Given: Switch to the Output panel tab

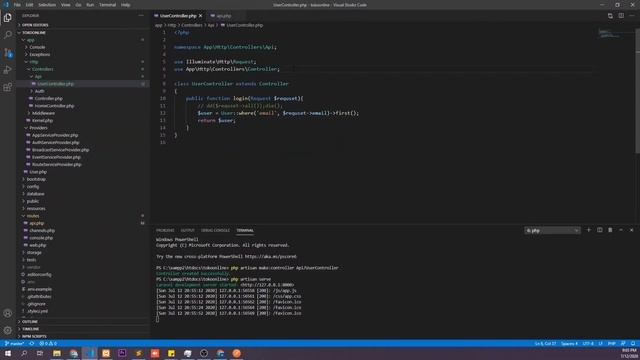Looking at the screenshot, I should click(x=187, y=231).
